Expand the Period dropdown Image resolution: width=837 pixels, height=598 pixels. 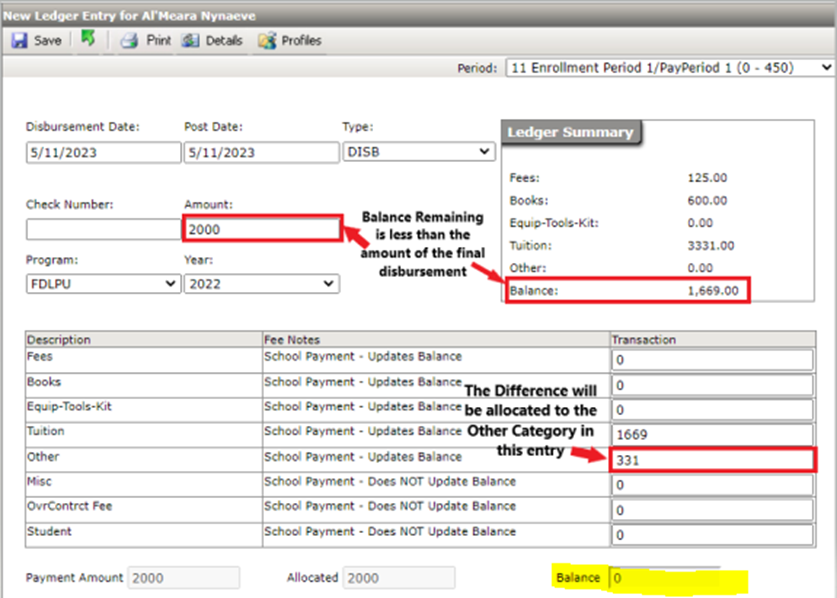[x=669, y=68]
